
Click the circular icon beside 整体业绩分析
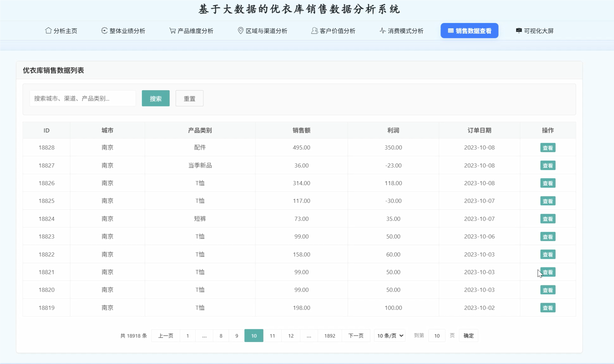coord(104,31)
